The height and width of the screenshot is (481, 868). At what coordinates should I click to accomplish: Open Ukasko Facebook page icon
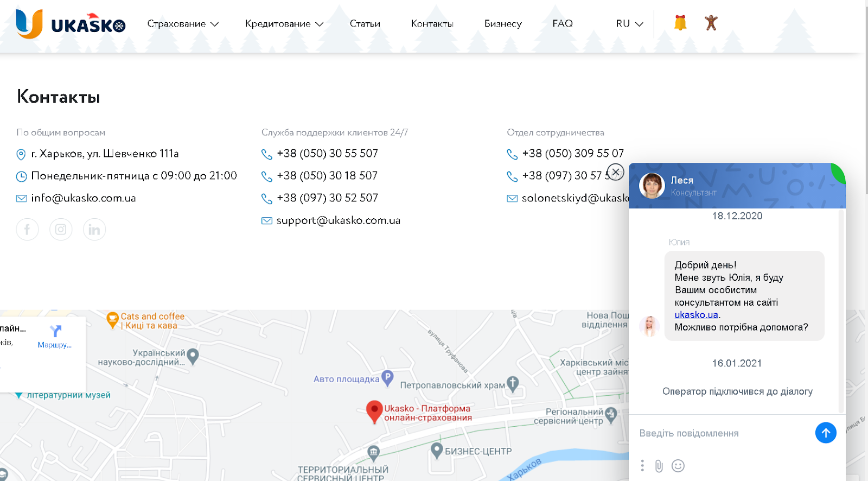click(x=27, y=229)
